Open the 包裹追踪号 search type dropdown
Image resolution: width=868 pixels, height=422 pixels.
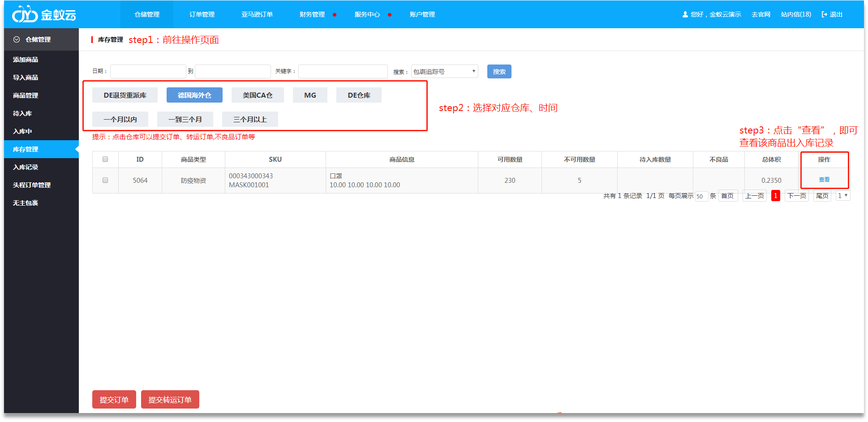(x=444, y=72)
